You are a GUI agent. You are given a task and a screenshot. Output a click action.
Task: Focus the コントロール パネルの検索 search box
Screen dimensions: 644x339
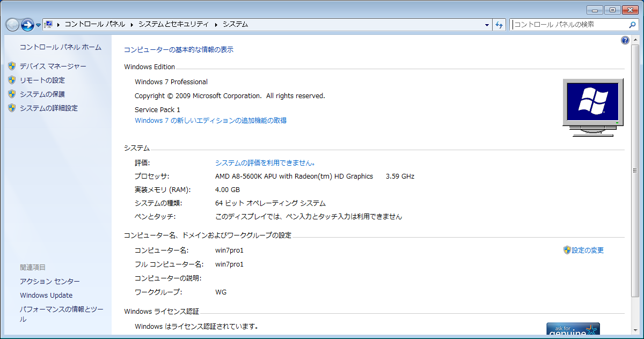pyautogui.click(x=569, y=25)
